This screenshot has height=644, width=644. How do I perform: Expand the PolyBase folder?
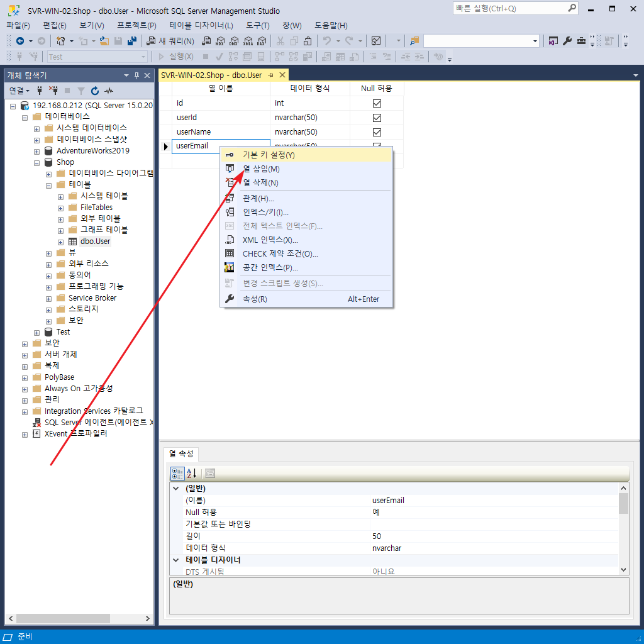point(25,378)
